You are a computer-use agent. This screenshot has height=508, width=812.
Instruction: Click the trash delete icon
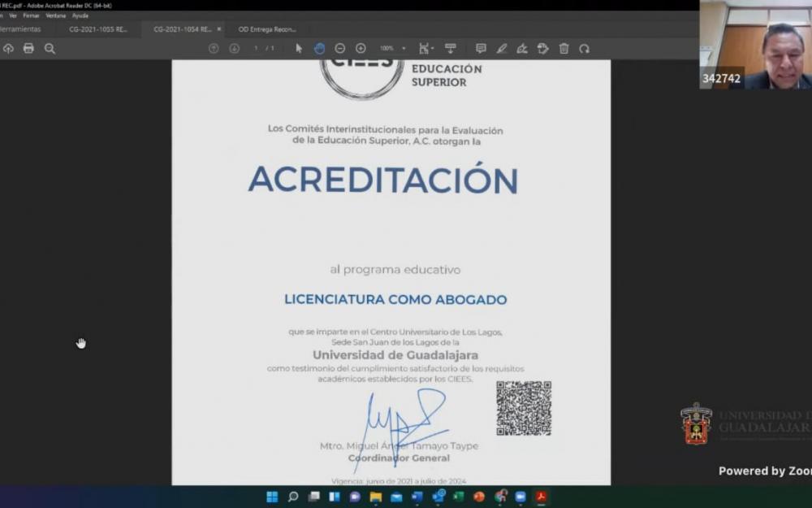[x=564, y=49]
